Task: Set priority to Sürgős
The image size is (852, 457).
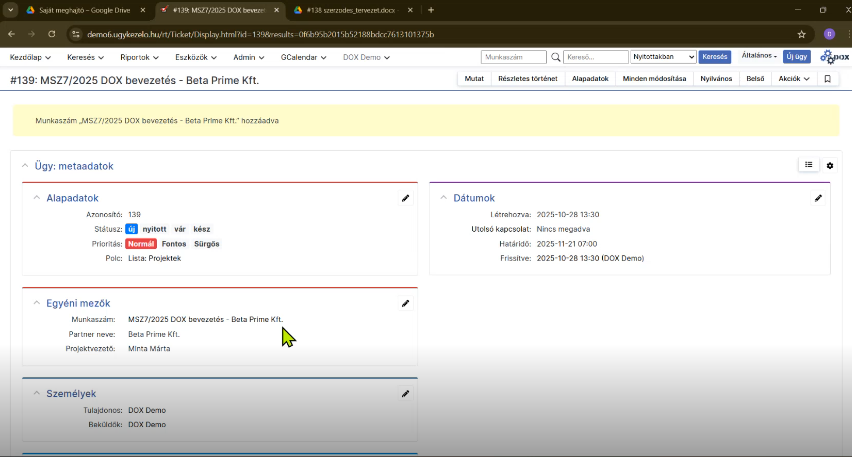Action: pyautogui.click(x=207, y=244)
